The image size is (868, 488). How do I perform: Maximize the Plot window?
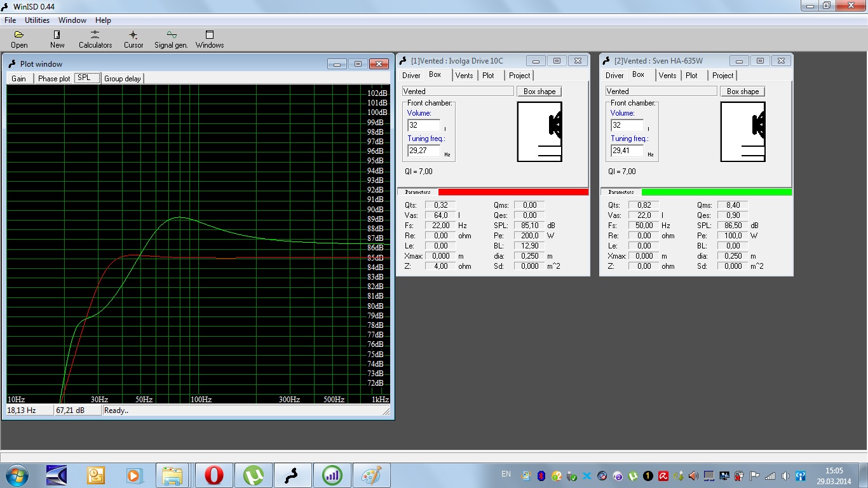pos(358,64)
